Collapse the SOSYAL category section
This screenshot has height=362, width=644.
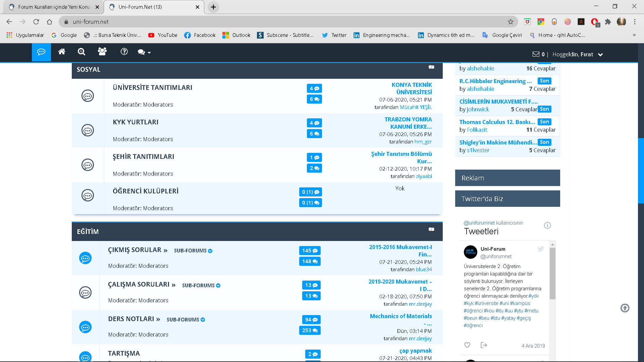tap(431, 67)
